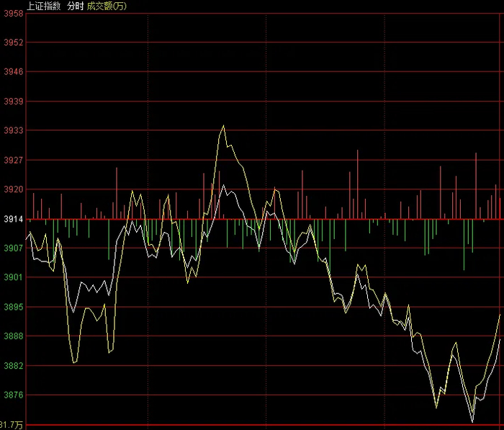This screenshot has height=430, width=504.
Task: Switch to the 成交额(万) indicator label
Action: (x=107, y=6)
